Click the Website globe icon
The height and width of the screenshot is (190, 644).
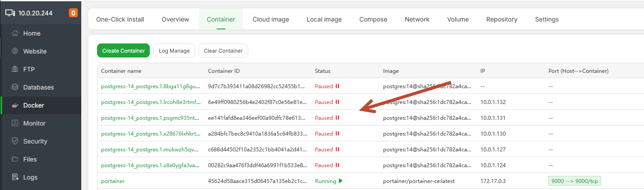tap(15, 51)
